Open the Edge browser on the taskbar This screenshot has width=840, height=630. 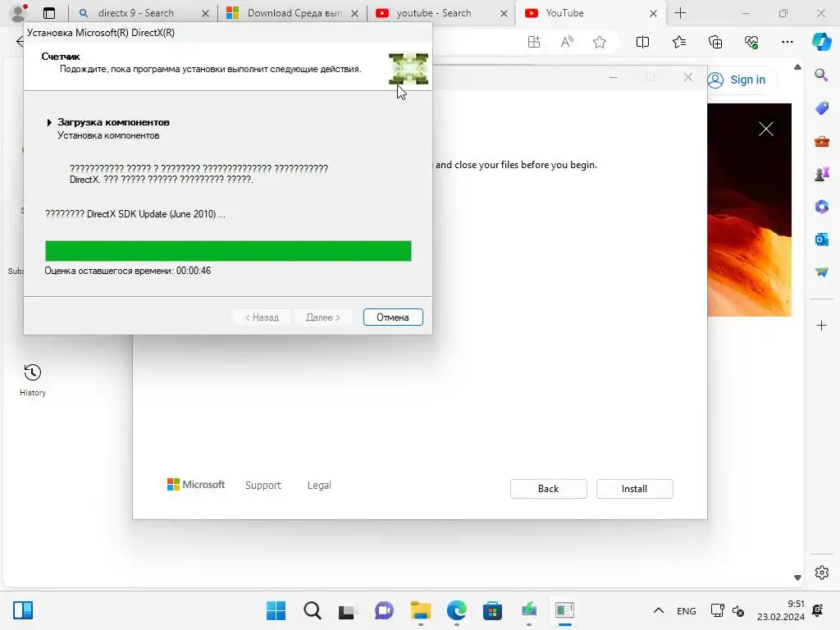tap(456, 610)
